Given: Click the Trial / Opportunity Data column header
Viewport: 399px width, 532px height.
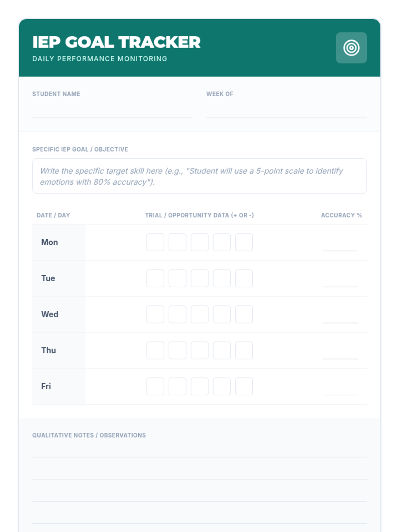Looking at the screenshot, I should 199,215.
